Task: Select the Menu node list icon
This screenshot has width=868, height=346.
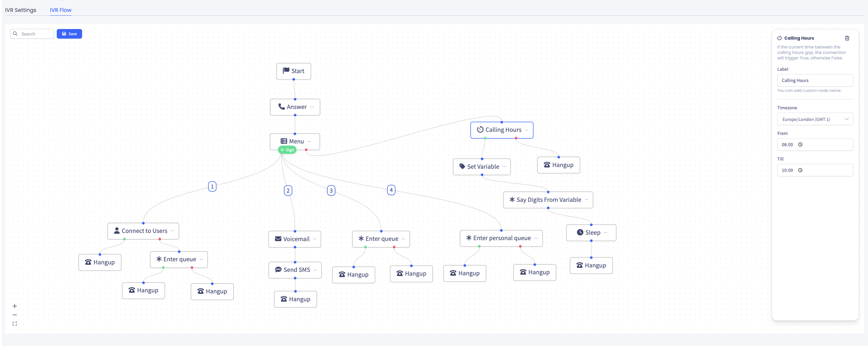Action: [x=284, y=141]
